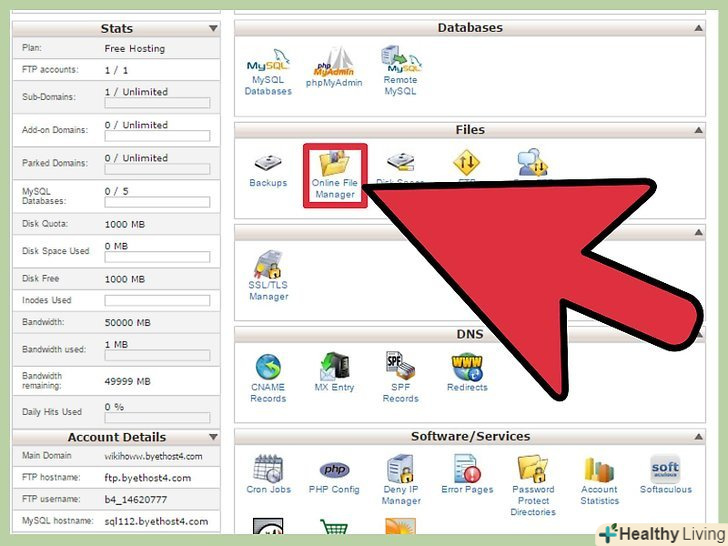The width and height of the screenshot is (728, 546).
Task: Click the CNAME Records text link
Action: (x=268, y=393)
